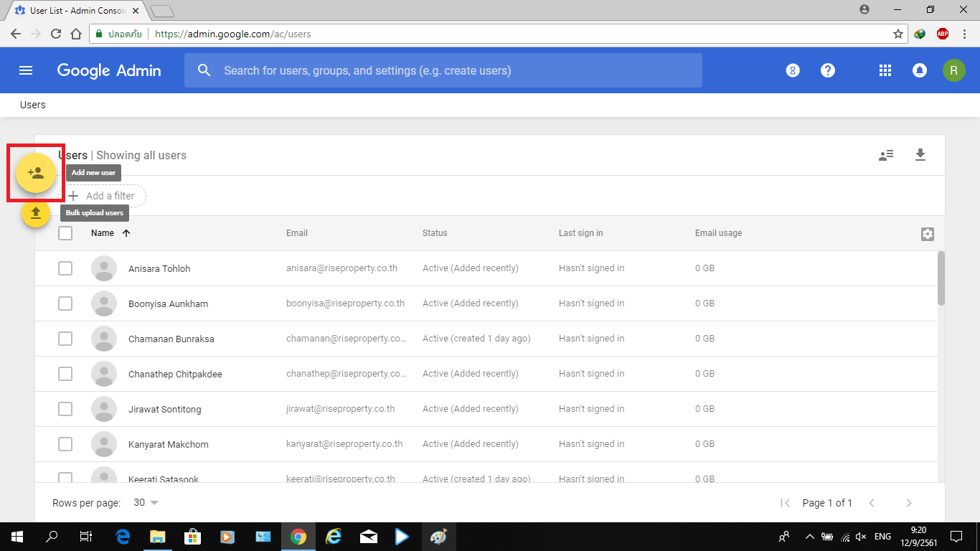Click the Bulk upload users icon
980x551 pixels.
(36, 213)
